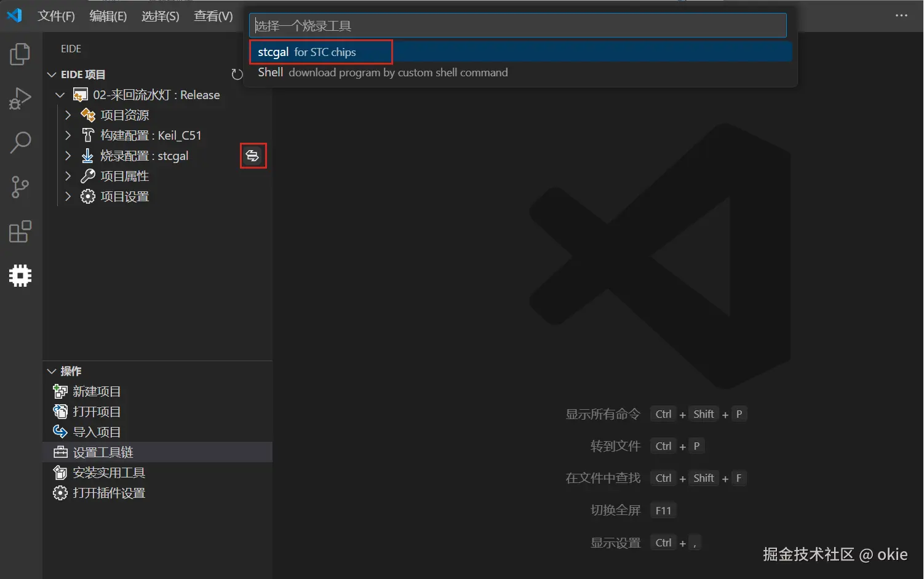
Task: Click the 打开插件设置 gear icon
Action: click(60, 493)
